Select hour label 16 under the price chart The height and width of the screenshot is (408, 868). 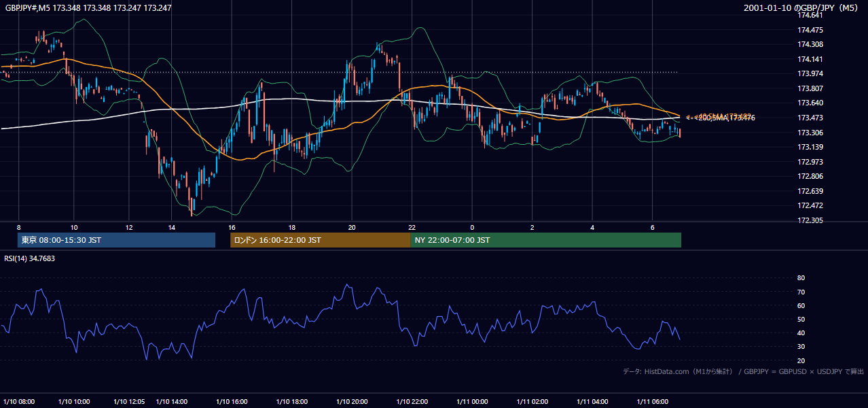232,227
